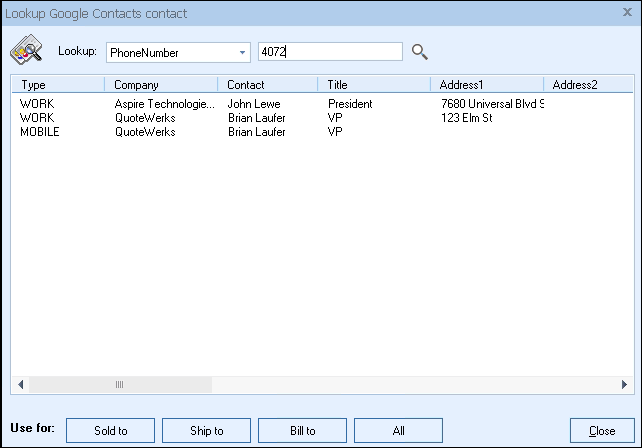The width and height of the screenshot is (642, 448).
Task: Click the magnifying glass search icon
Action: pos(420,52)
